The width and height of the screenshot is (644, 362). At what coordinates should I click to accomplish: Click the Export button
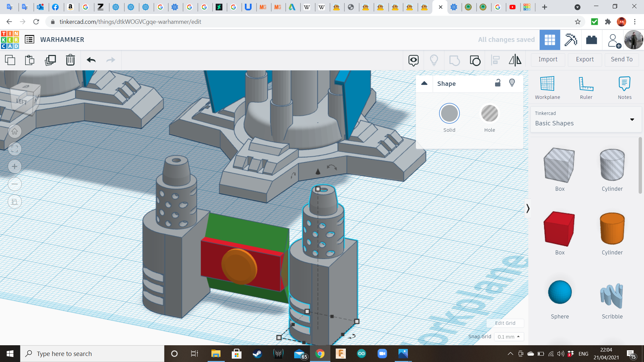(585, 59)
